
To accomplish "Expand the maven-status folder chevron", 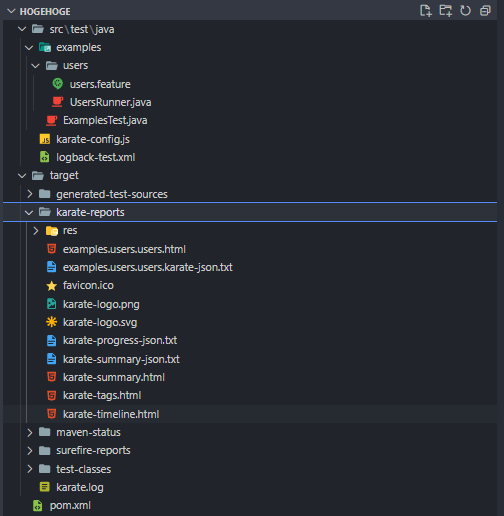I will coord(30,432).
